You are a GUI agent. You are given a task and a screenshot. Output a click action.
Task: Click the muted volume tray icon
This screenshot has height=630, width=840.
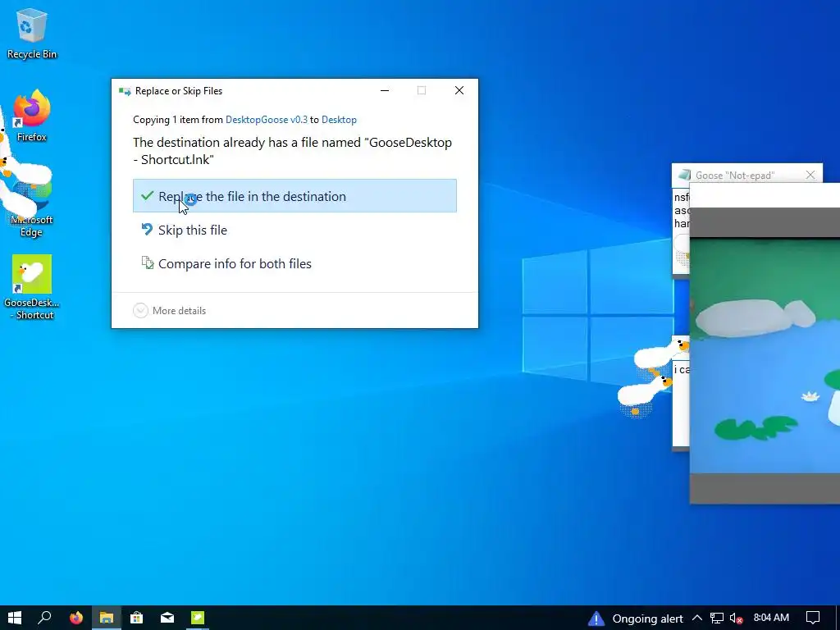pos(736,619)
